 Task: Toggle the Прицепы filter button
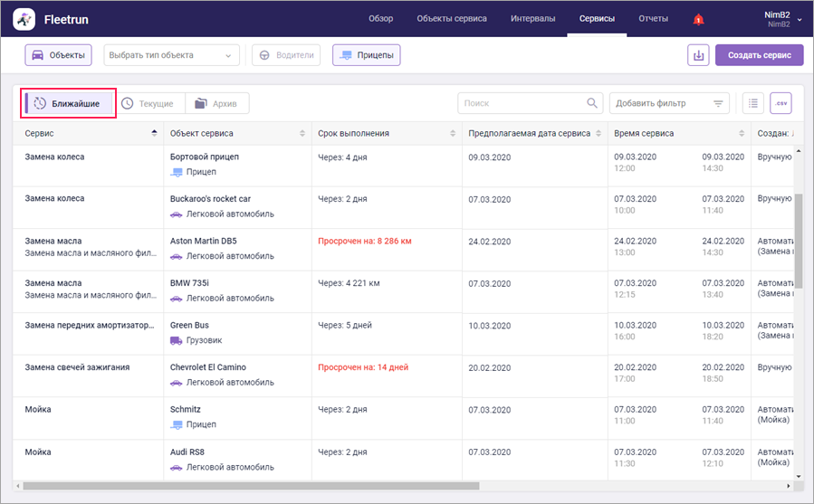pyautogui.click(x=366, y=55)
